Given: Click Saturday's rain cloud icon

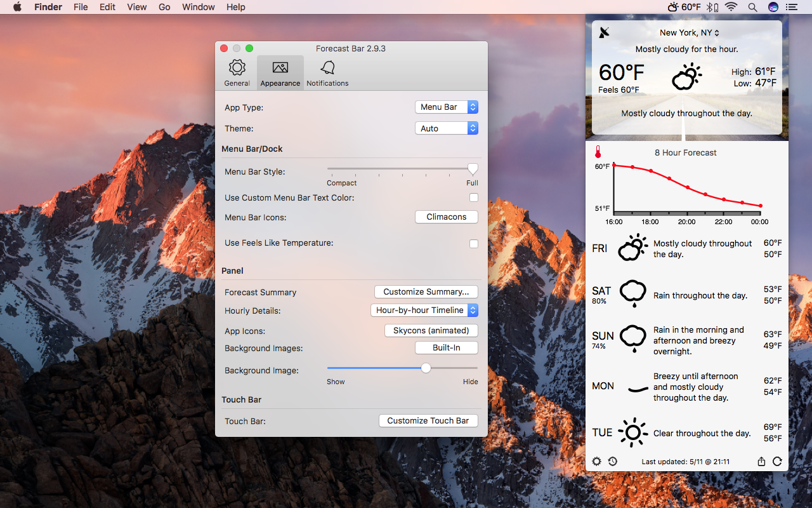Looking at the screenshot, I should click(x=632, y=295).
